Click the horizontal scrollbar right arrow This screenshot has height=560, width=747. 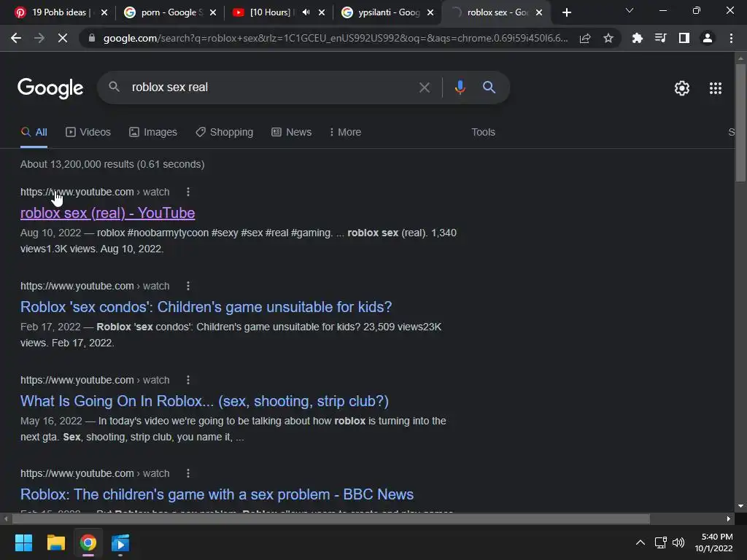[729, 518]
